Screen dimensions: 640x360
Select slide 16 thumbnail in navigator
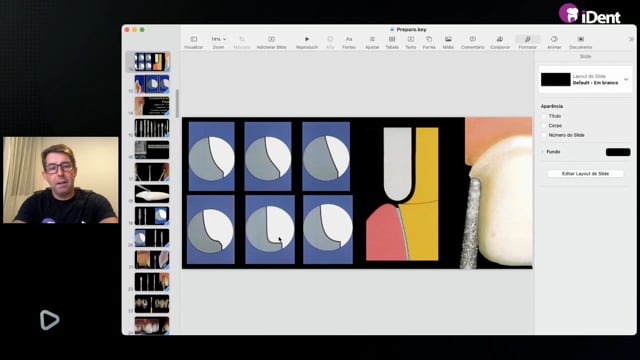[152, 150]
